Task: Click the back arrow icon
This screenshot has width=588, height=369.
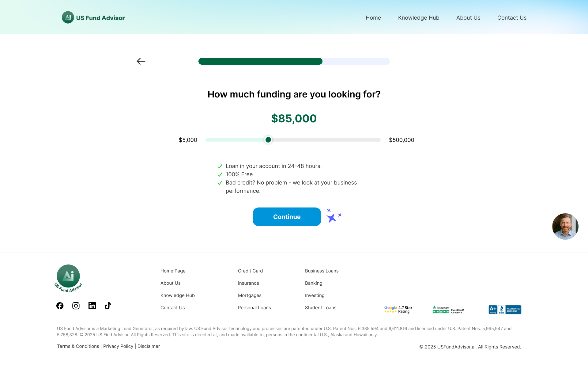Action: click(141, 61)
